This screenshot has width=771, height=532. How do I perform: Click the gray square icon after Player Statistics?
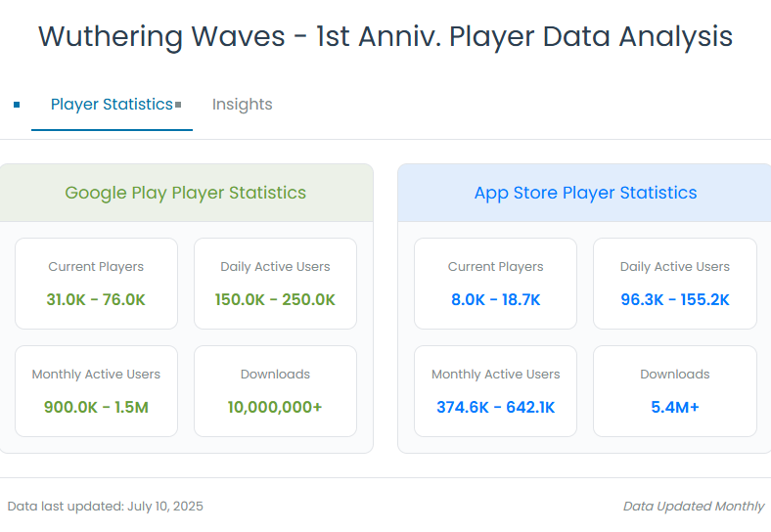pyautogui.click(x=178, y=105)
